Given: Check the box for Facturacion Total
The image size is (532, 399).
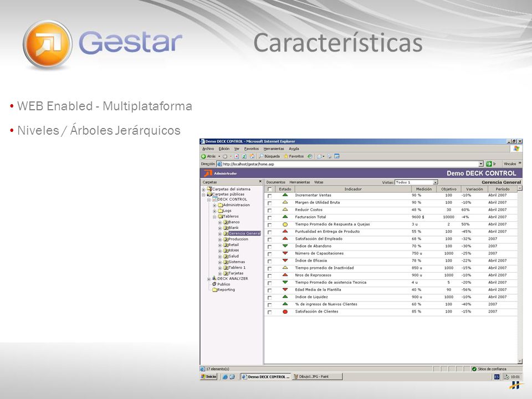Looking at the screenshot, I should [x=270, y=217].
